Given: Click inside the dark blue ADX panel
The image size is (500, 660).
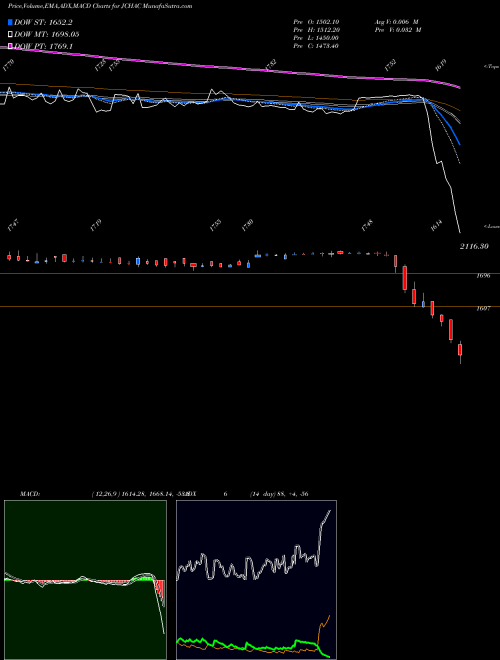Looking at the screenshot, I should tap(256, 580).
